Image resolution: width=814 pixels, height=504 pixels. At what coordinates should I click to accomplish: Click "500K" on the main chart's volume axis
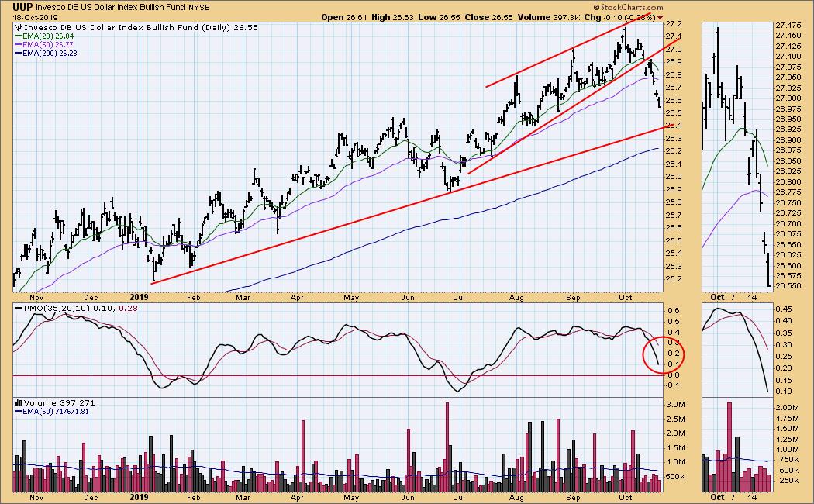(677, 477)
